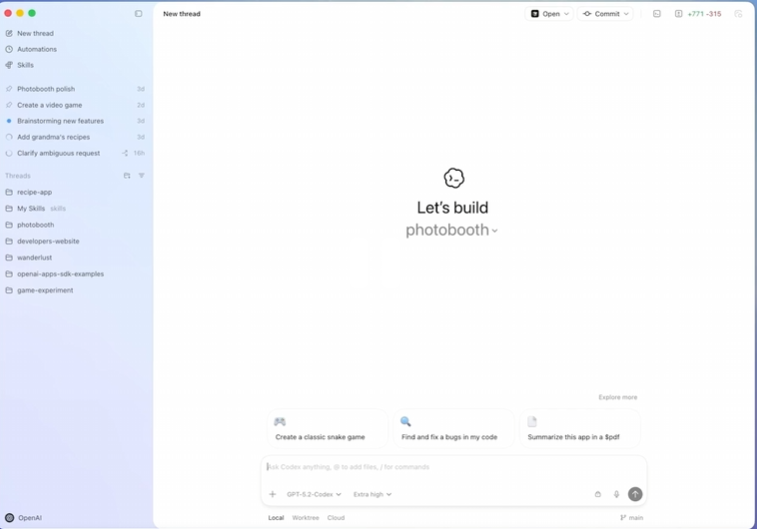
Task: Switch to Worktree mode
Action: pyautogui.click(x=306, y=518)
